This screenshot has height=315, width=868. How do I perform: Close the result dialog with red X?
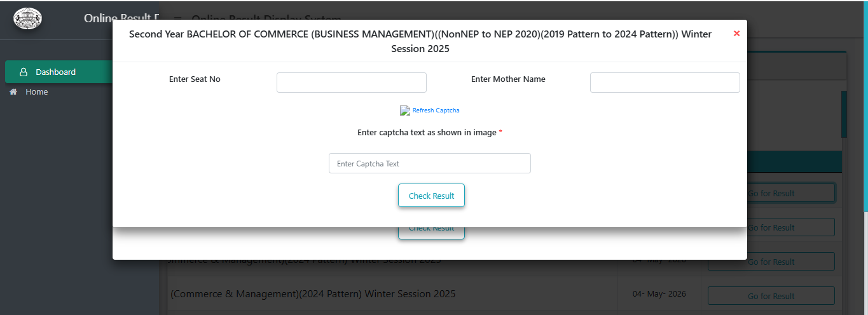click(736, 34)
